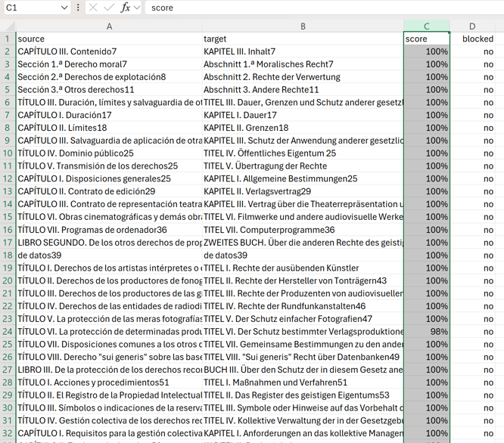The height and width of the screenshot is (443, 504).
Task: Select cell 'KAPITEL II. Verlagsvertrag29'
Action: tap(303, 192)
